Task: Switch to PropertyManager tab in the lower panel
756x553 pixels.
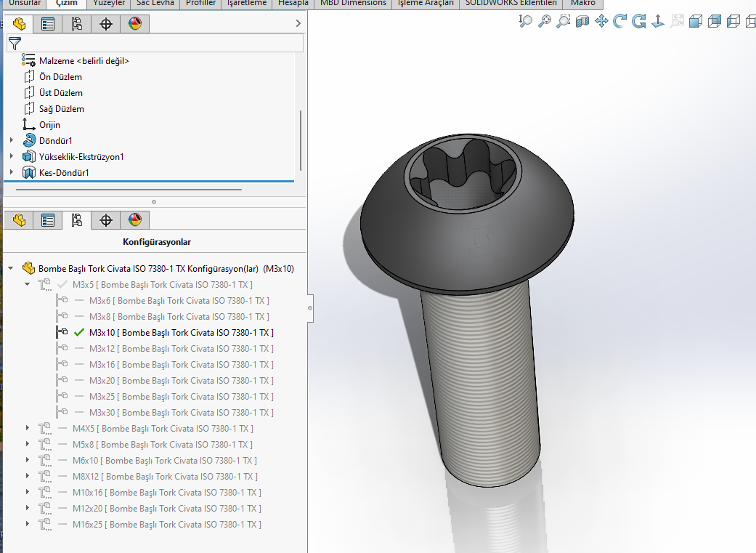Action: tap(48, 220)
